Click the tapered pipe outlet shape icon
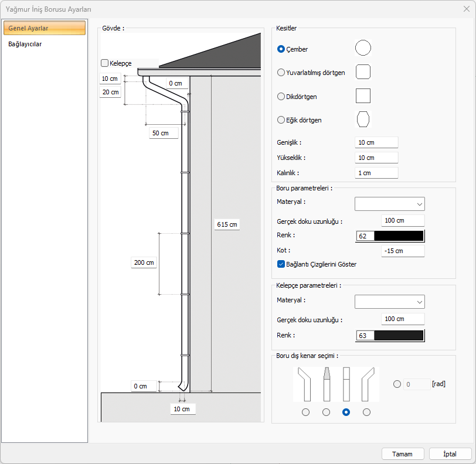The height and width of the screenshot is (464, 476). tap(326, 384)
